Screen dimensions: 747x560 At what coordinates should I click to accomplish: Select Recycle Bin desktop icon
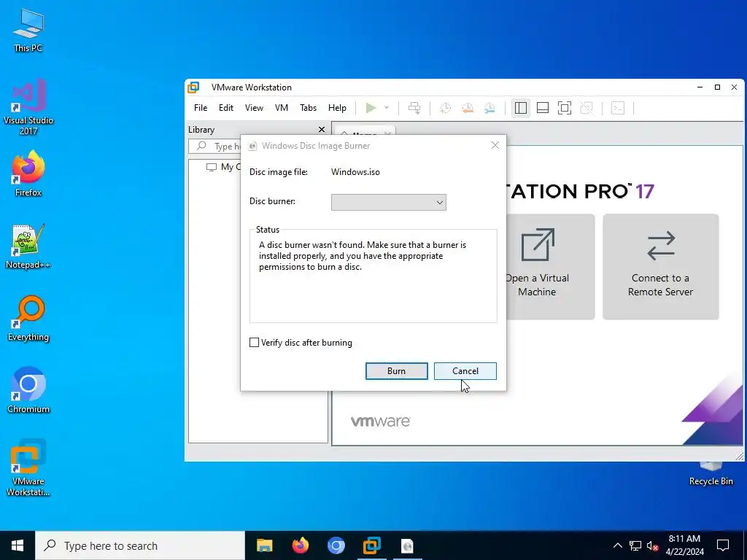711,474
